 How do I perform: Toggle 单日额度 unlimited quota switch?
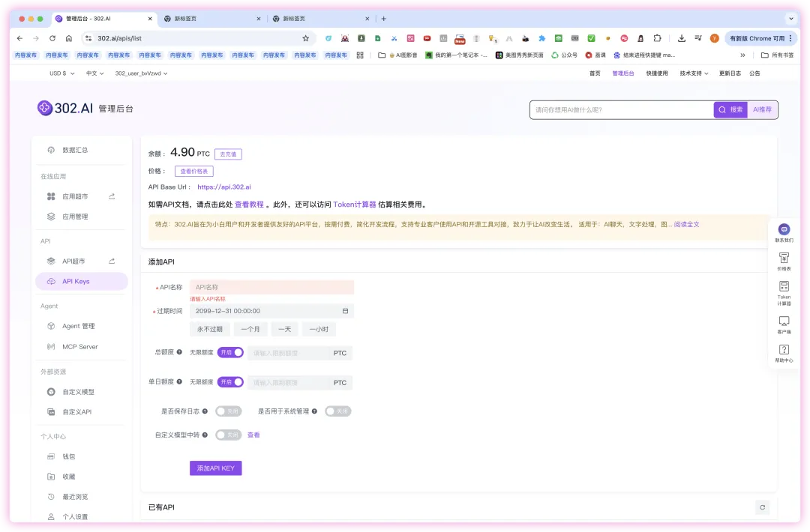230,382
